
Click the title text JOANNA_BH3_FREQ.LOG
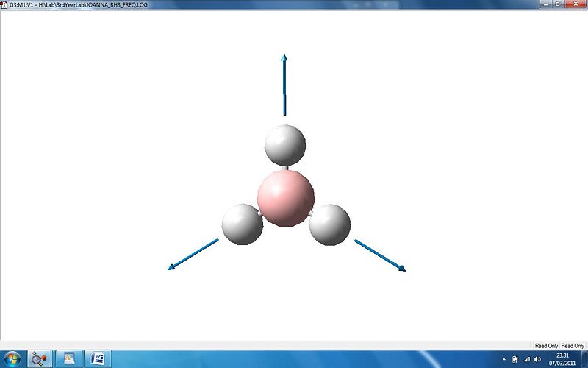coord(117,5)
